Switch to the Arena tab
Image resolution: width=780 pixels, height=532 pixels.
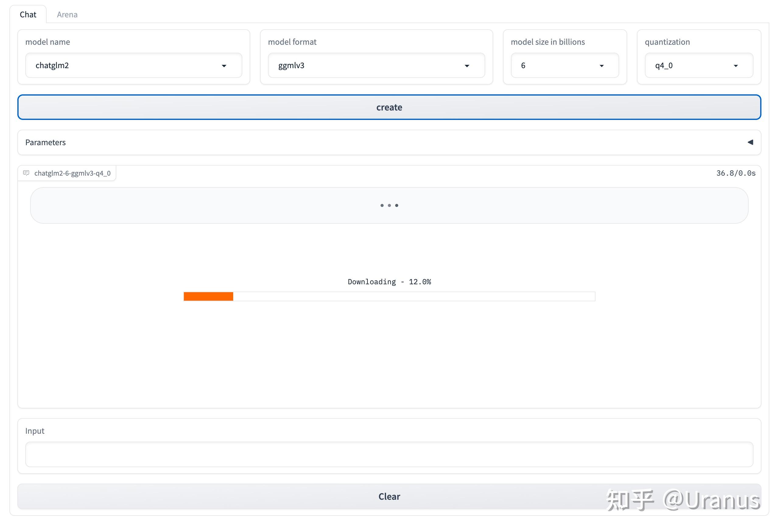(67, 14)
